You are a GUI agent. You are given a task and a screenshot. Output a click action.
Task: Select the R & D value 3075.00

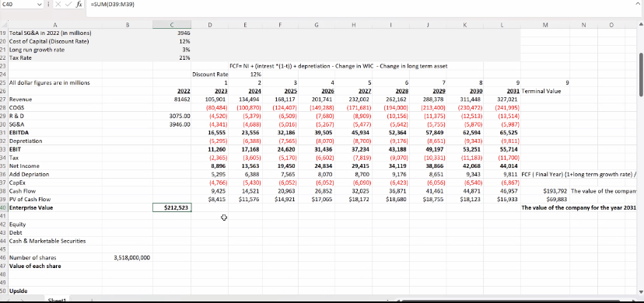(172, 116)
